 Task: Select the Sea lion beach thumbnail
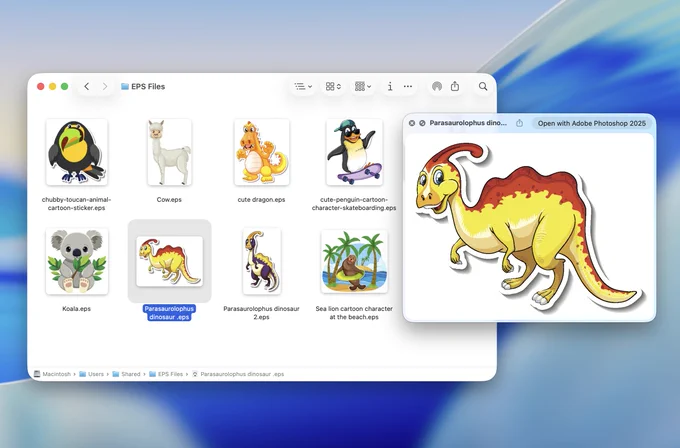354,261
